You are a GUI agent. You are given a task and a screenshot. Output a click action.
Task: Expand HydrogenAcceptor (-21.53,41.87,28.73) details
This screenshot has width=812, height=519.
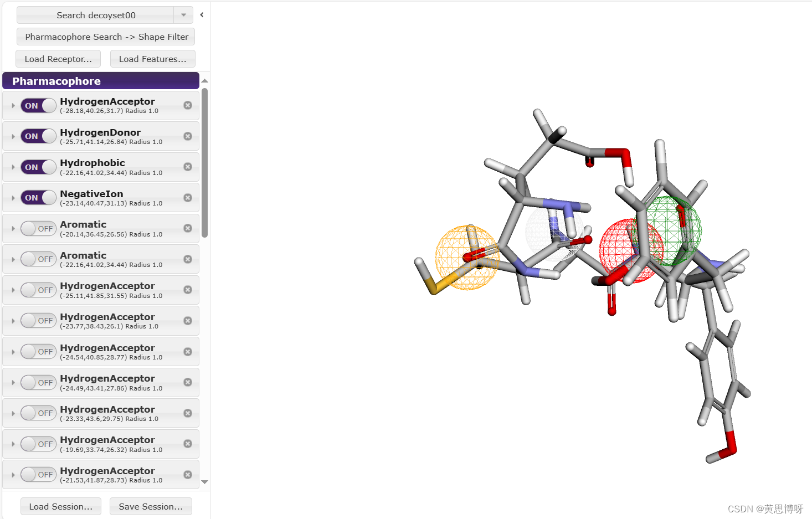pos(13,475)
